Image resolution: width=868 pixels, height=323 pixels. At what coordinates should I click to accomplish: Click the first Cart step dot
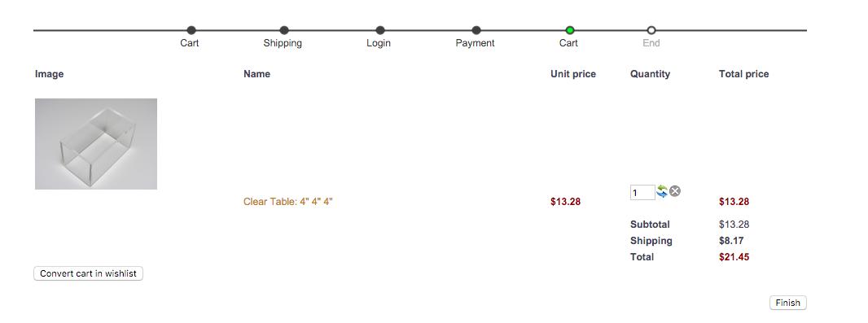[191, 30]
